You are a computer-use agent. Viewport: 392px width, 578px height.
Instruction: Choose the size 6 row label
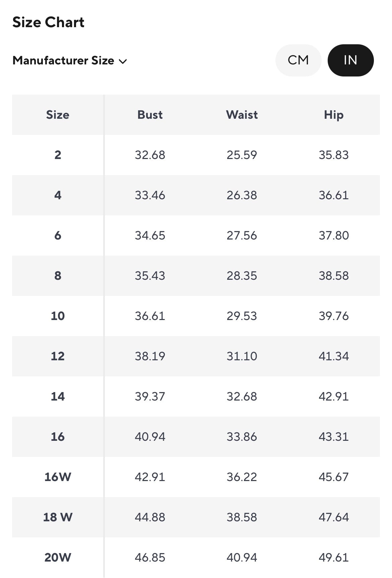pyautogui.click(x=58, y=235)
